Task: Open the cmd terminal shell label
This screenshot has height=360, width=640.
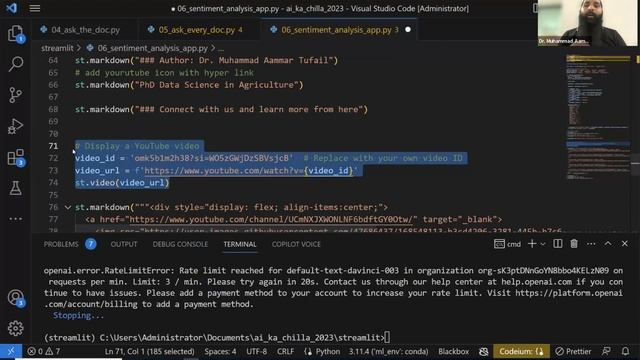Action: point(507,244)
